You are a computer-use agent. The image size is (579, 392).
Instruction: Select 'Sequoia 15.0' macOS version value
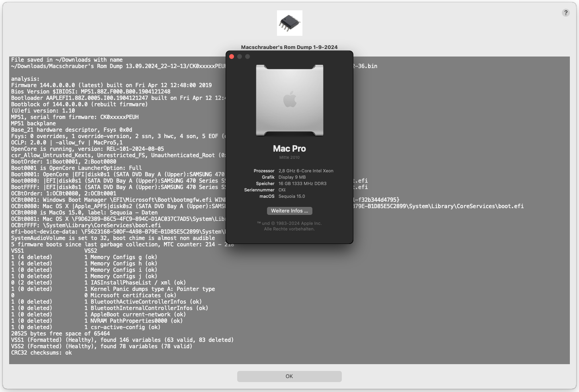point(292,196)
